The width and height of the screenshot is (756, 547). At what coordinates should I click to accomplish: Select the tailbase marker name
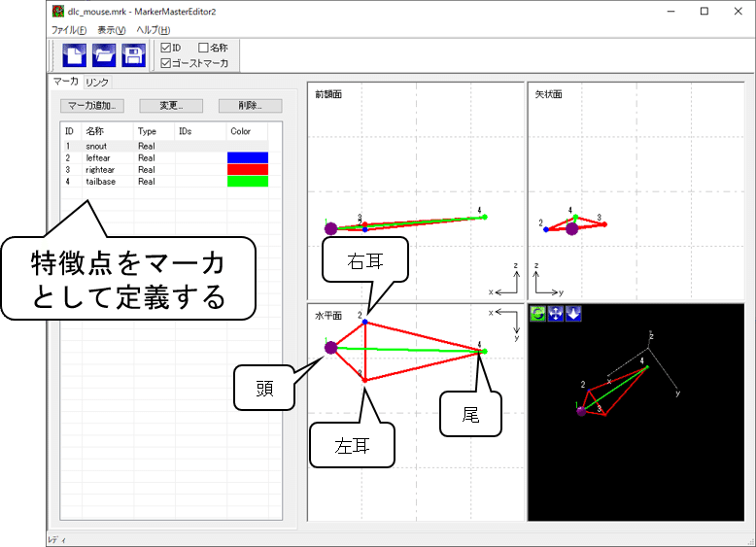pos(101,182)
